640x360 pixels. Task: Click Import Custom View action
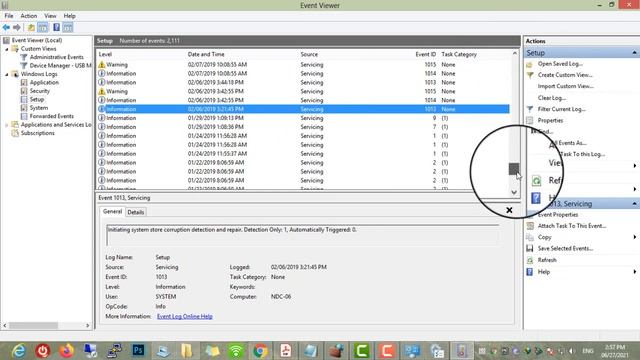click(x=565, y=87)
